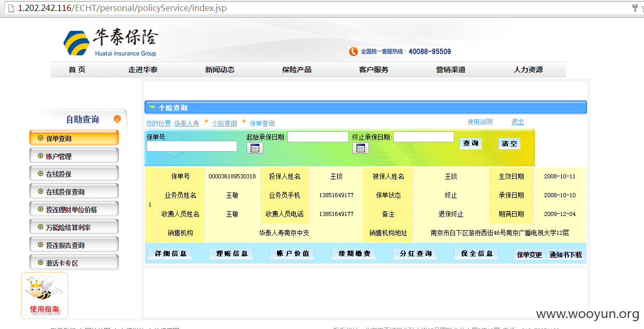644x329 pixels.
Task: Click the 个险查询 panel header
Action: tap(365, 107)
